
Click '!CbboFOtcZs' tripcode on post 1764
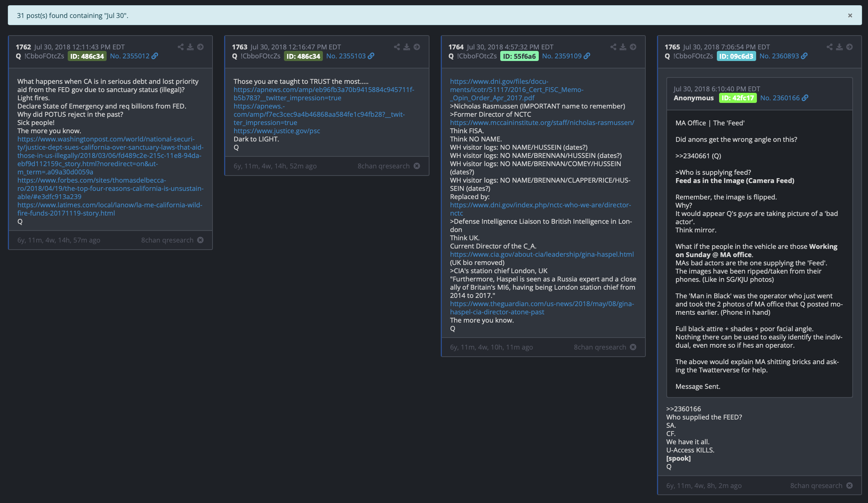(477, 56)
